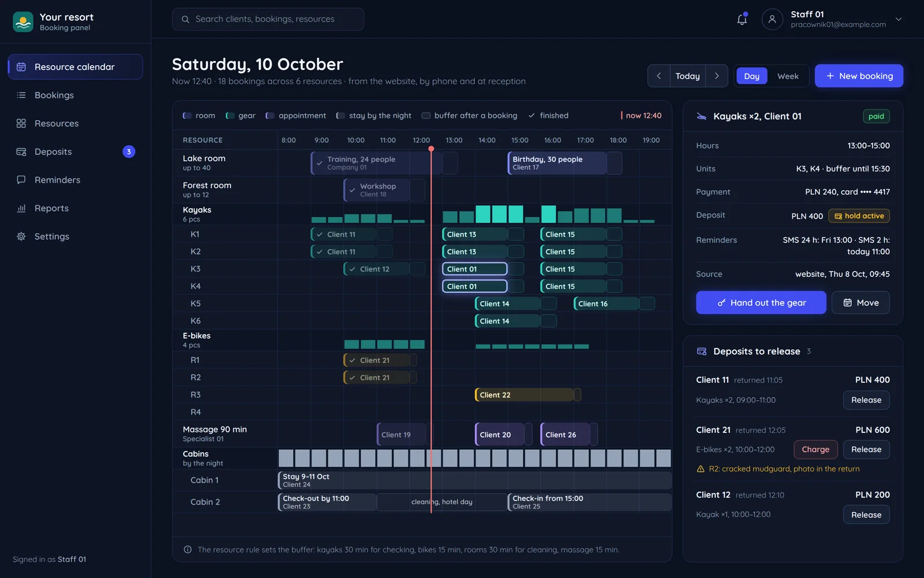Click the Deposits to release card icon
This screenshot has height=578, width=924.
(702, 351)
